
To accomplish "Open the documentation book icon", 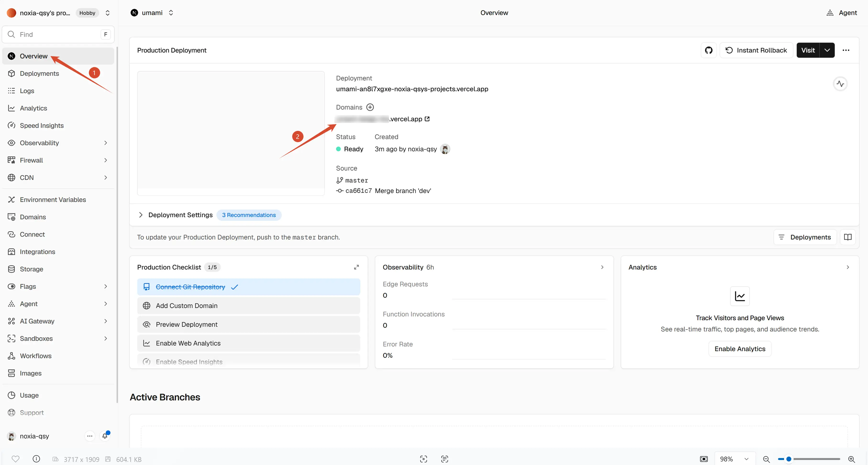I will coord(847,237).
